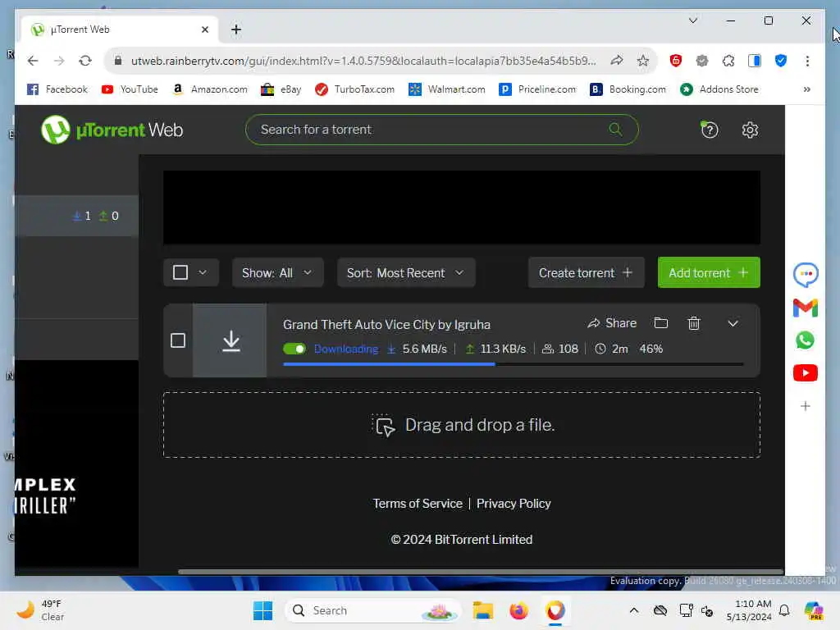Screen dimensions: 840x630
Task: Click the browser forward arrow
Action: [59, 61]
